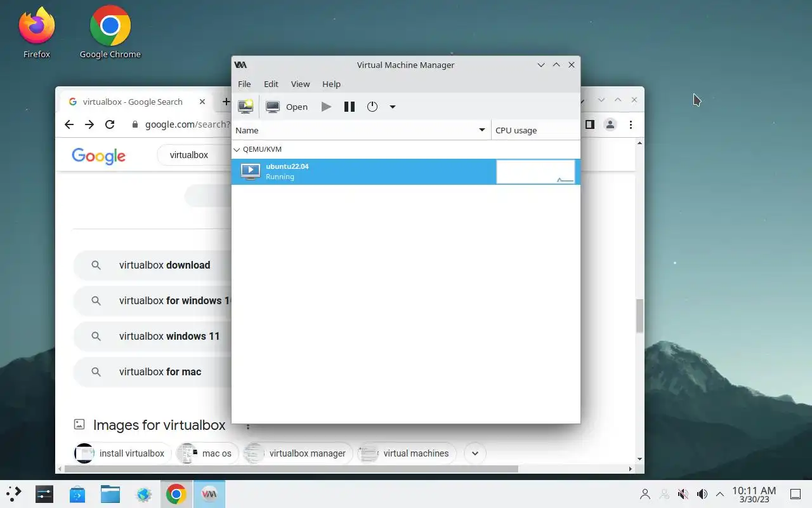Viewport: 812px width, 508px height.
Task: Open Chrome profile avatar menu
Action: tap(610, 124)
